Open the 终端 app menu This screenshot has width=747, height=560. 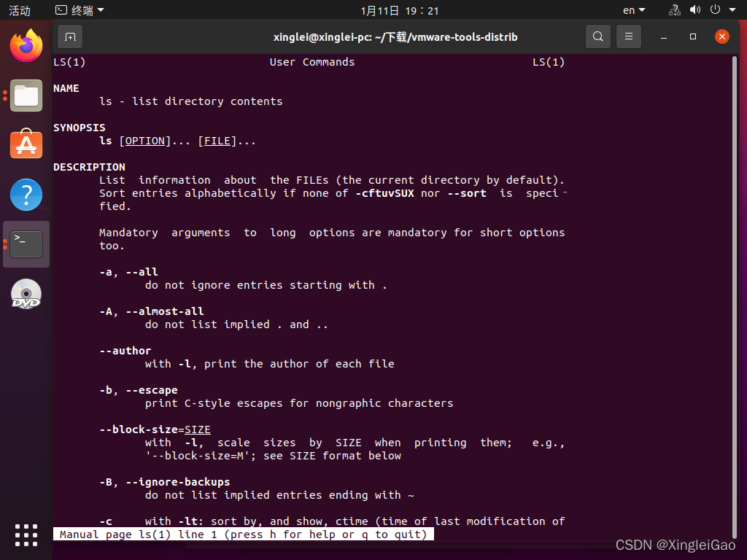pos(80,10)
